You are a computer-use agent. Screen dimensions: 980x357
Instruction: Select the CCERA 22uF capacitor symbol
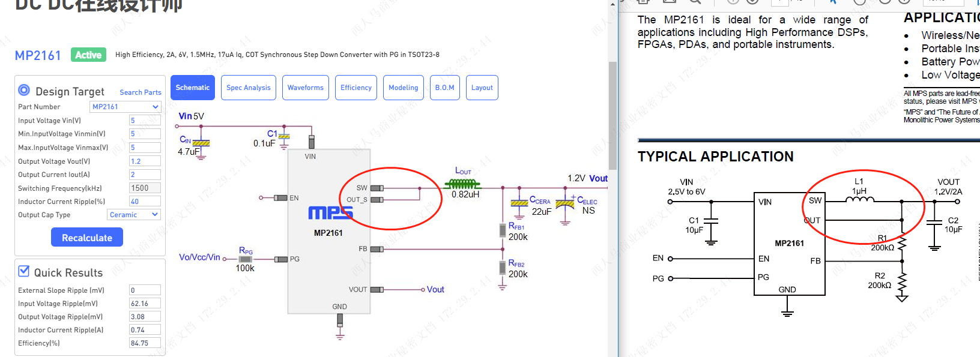pyautogui.click(x=519, y=203)
